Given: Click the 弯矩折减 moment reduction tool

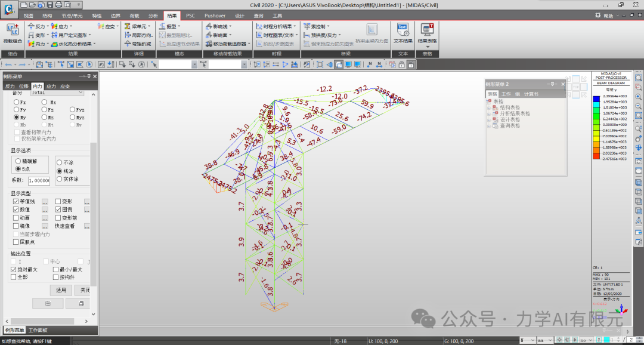Looking at the screenshot, I should click(138, 44).
